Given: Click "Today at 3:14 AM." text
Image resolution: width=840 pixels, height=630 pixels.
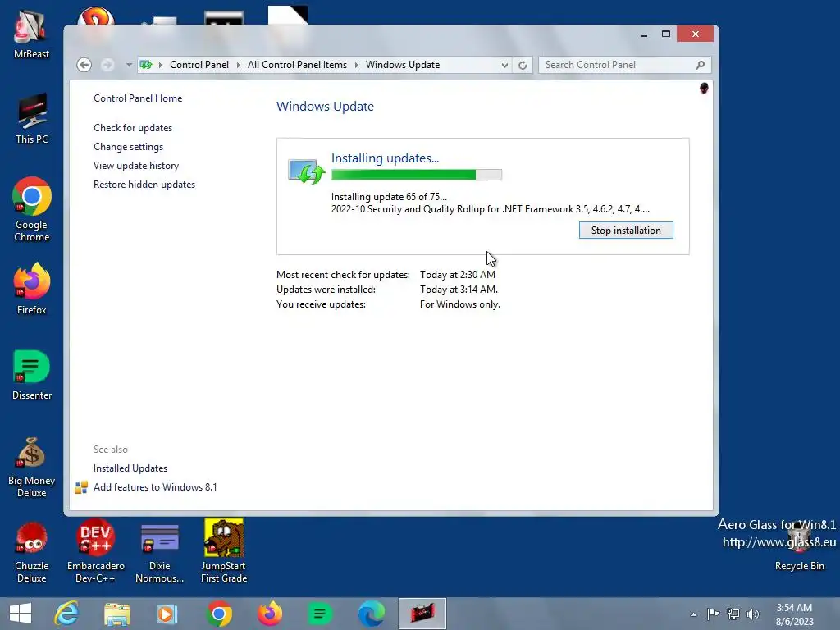Looking at the screenshot, I should click(x=459, y=290).
